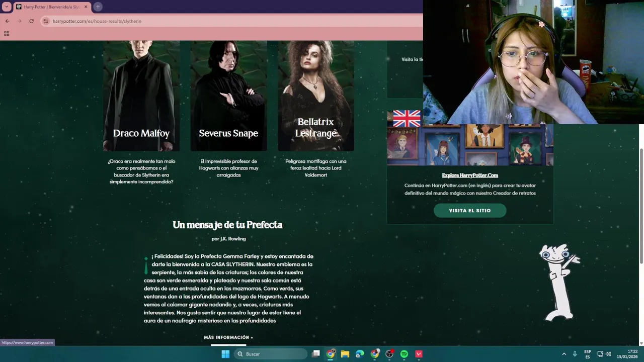Click the Explora HarryPotter.Com link
The width and height of the screenshot is (644, 362).
click(470, 175)
